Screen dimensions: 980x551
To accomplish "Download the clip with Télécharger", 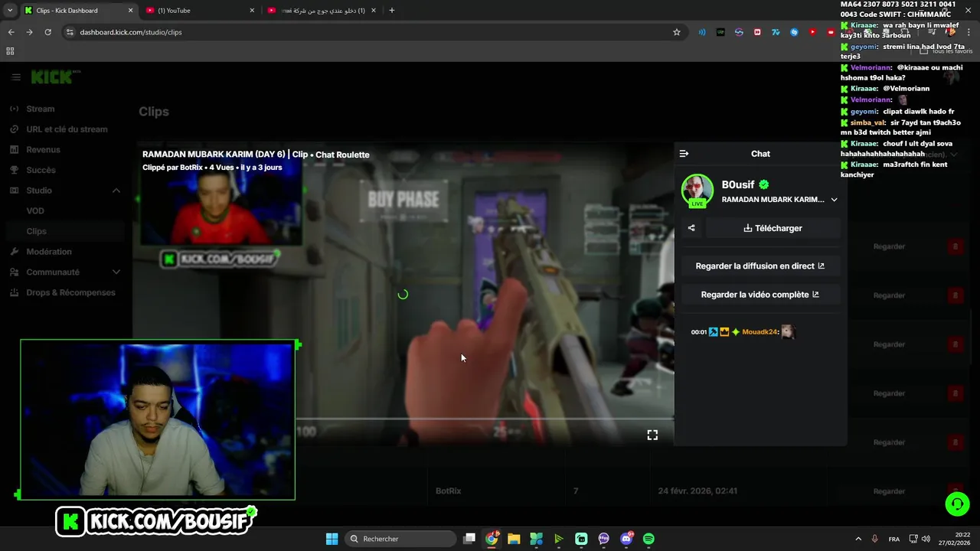I will 773,228.
